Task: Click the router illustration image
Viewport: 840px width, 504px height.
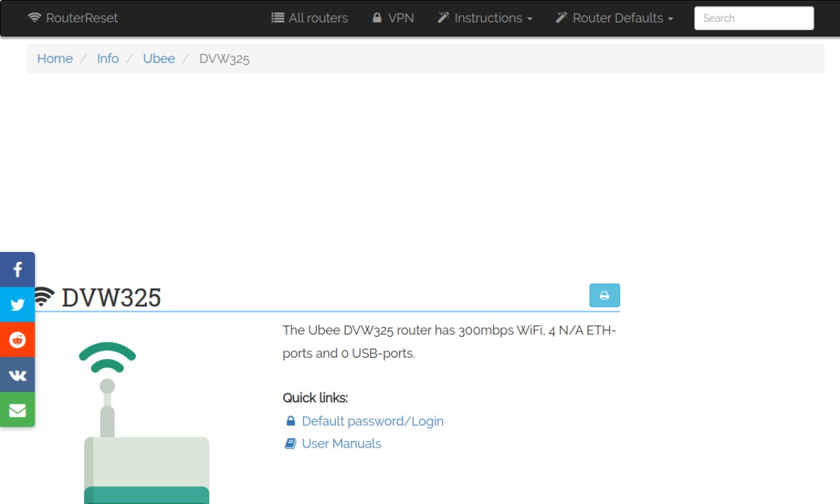Action: (146, 420)
